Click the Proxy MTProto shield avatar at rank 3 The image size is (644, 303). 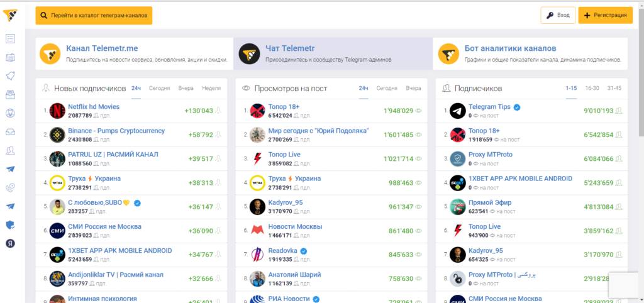click(x=458, y=159)
